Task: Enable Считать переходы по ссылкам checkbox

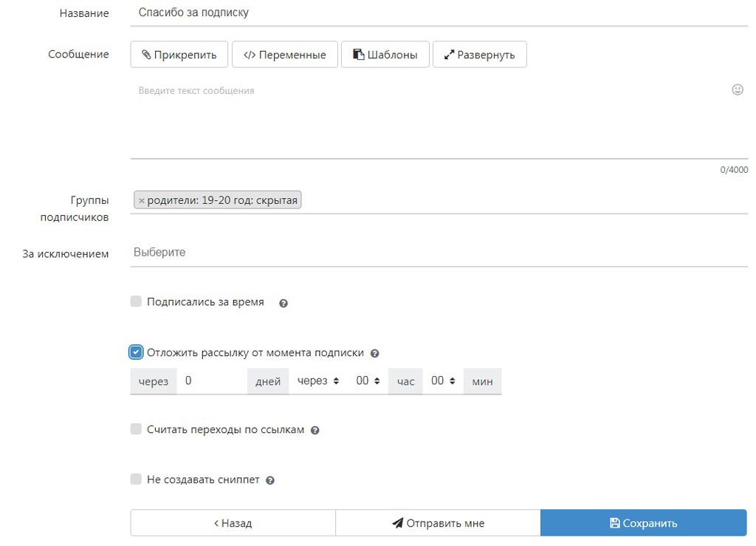Action: [136, 429]
